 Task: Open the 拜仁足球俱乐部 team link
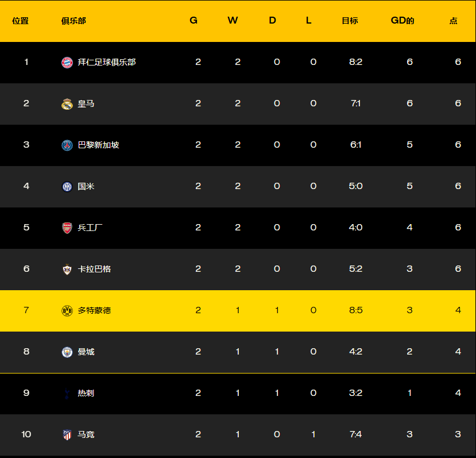click(x=107, y=62)
